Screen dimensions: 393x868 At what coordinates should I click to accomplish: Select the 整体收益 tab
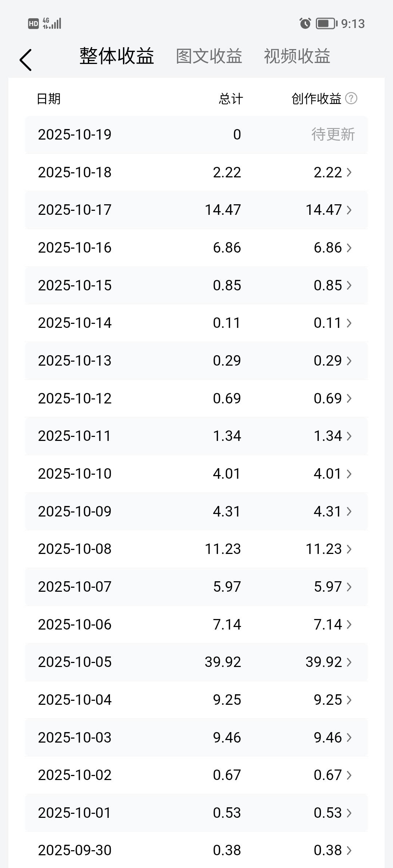pyautogui.click(x=117, y=56)
